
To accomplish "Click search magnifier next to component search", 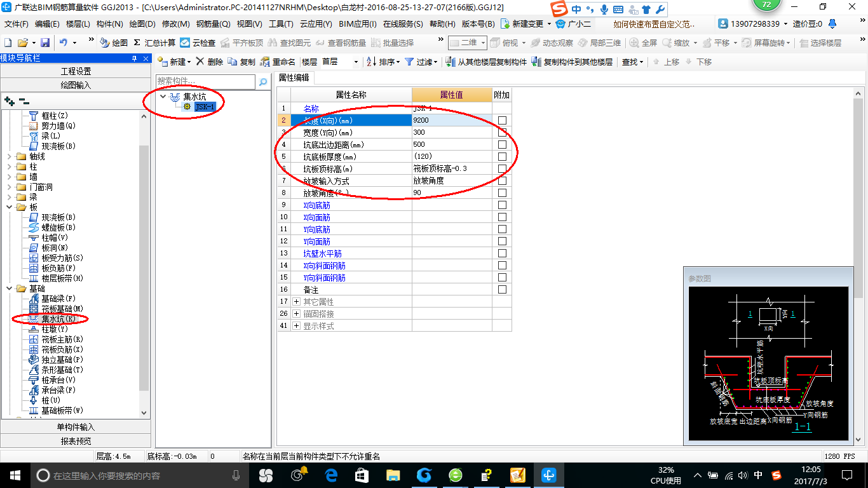I will coord(263,82).
